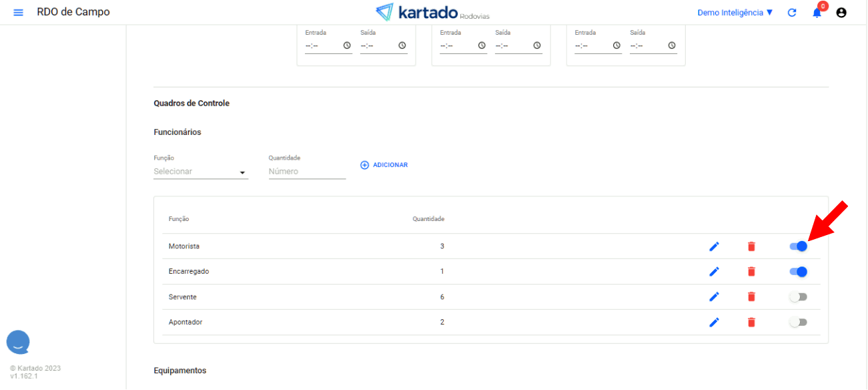Open the user account profile icon
868x390 pixels.
coord(841,13)
